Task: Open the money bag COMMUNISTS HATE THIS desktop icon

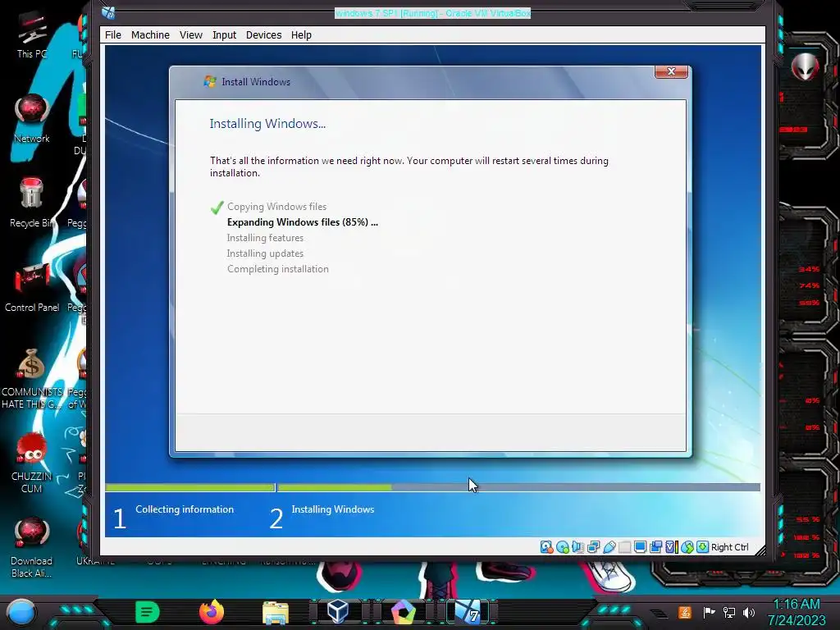Action: click(x=32, y=378)
